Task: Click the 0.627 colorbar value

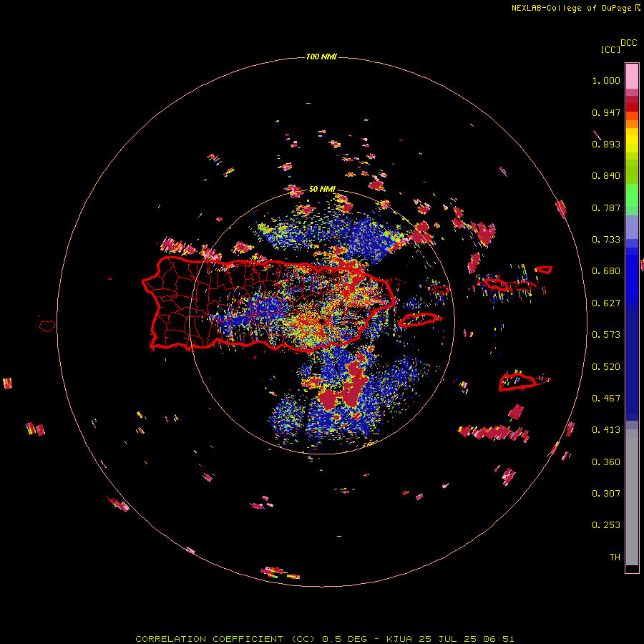Action: pyautogui.click(x=606, y=303)
